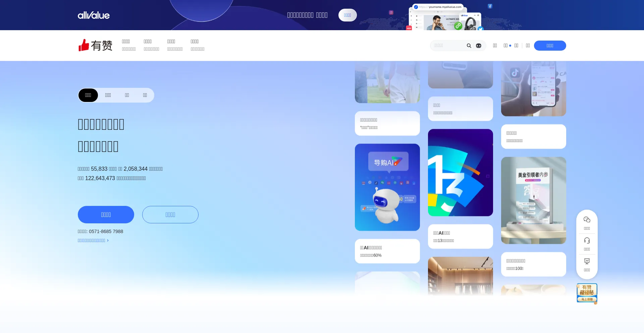The width and height of the screenshot is (644, 333).
Task: Click the headset customer service icon
Action: (x=587, y=241)
